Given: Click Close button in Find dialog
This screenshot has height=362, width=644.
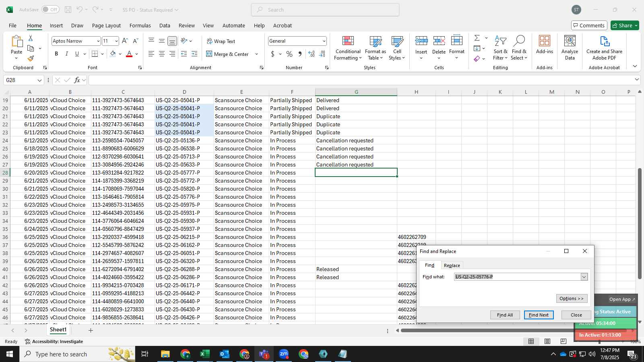Looking at the screenshot, I should (x=576, y=315).
